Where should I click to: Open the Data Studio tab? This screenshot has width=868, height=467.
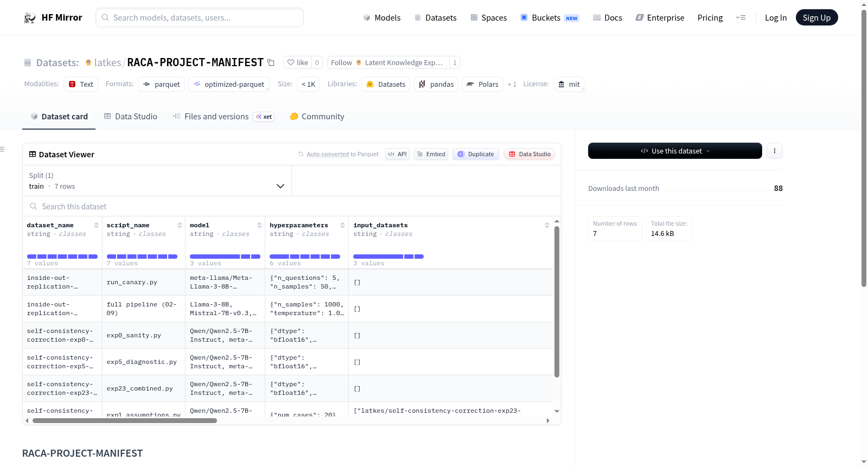[131, 117]
